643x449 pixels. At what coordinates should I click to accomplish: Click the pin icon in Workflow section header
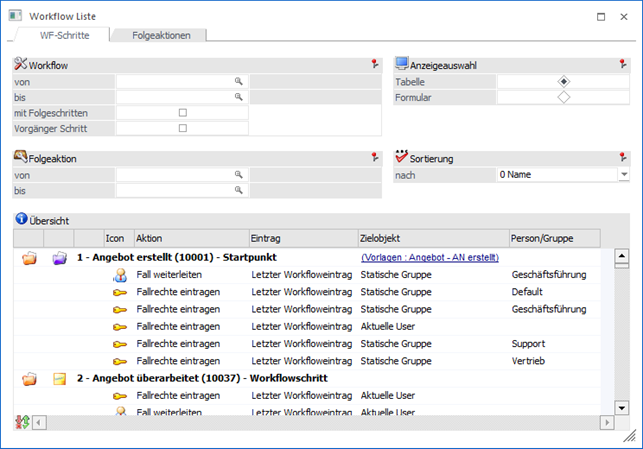point(375,64)
